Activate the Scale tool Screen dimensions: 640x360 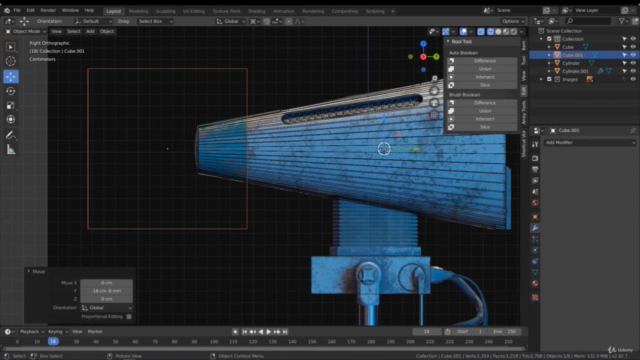coord(11,105)
